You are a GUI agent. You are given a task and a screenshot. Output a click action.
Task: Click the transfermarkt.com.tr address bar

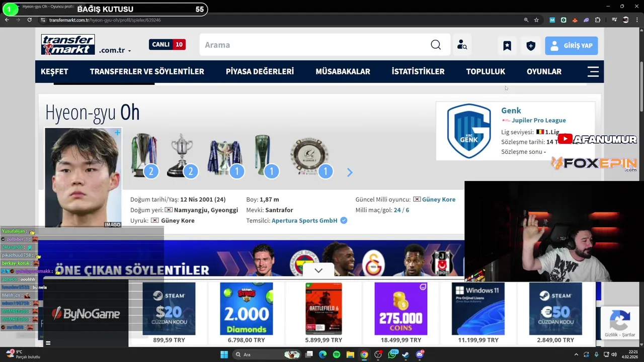coord(282,20)
